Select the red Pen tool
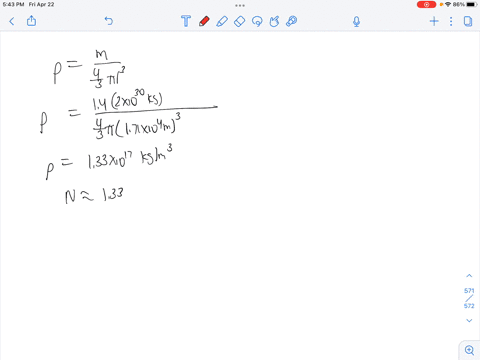Screen dimensions: 480x360 pyautogui.click(x=204, y=21)
